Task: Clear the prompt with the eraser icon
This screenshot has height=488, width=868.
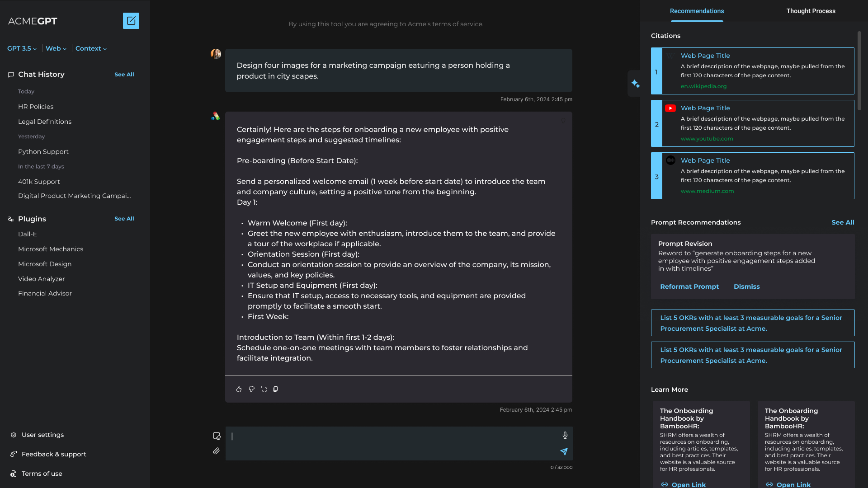Action: pyautogui.click(x=217, y=436)
